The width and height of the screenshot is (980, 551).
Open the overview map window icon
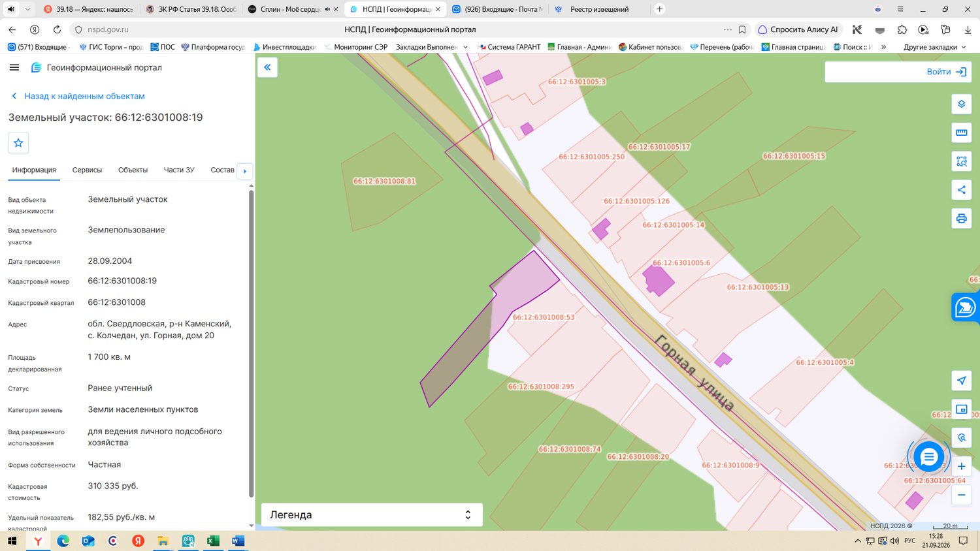(961, 409)
